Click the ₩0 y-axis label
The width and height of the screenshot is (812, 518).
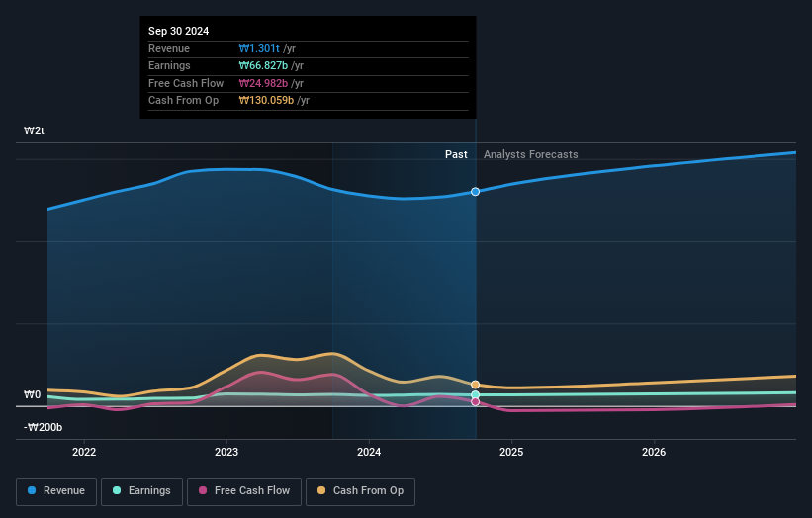[x=32, y=394]
